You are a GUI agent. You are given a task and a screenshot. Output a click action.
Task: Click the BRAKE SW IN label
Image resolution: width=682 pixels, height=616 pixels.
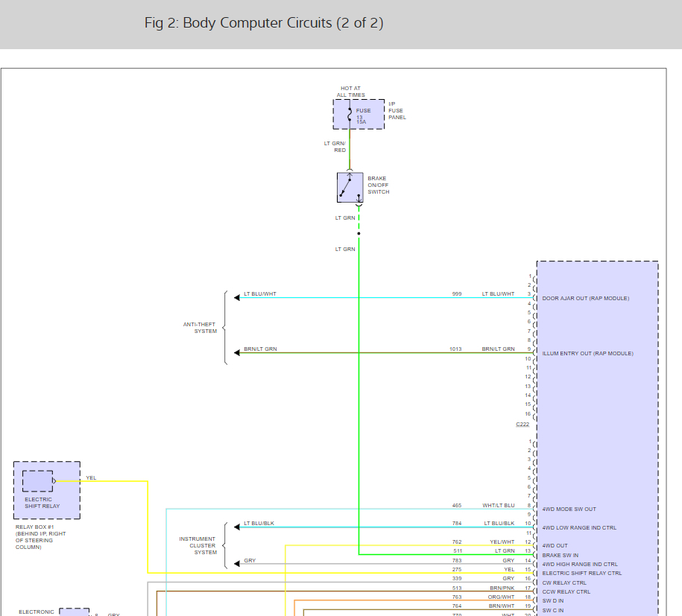tap(561, 555)
